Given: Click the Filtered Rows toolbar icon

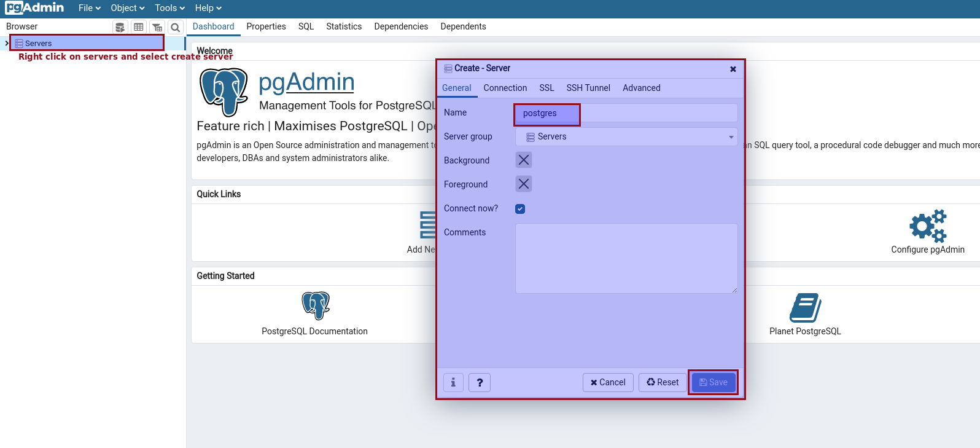Looking at the screenshot, I should point(157,27).
